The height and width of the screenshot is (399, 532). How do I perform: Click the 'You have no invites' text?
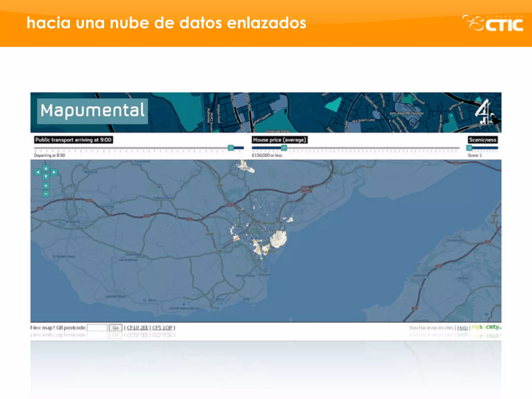tap(431, 328)
